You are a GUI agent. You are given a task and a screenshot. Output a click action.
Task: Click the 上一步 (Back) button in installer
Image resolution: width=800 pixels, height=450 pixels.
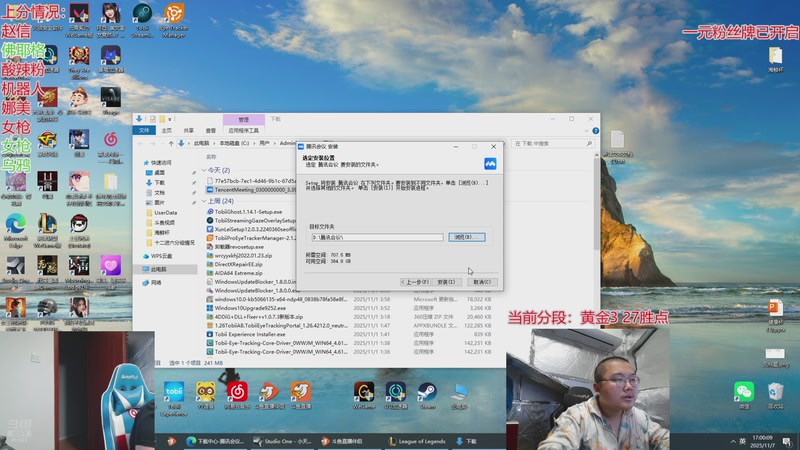pos(415,282)
